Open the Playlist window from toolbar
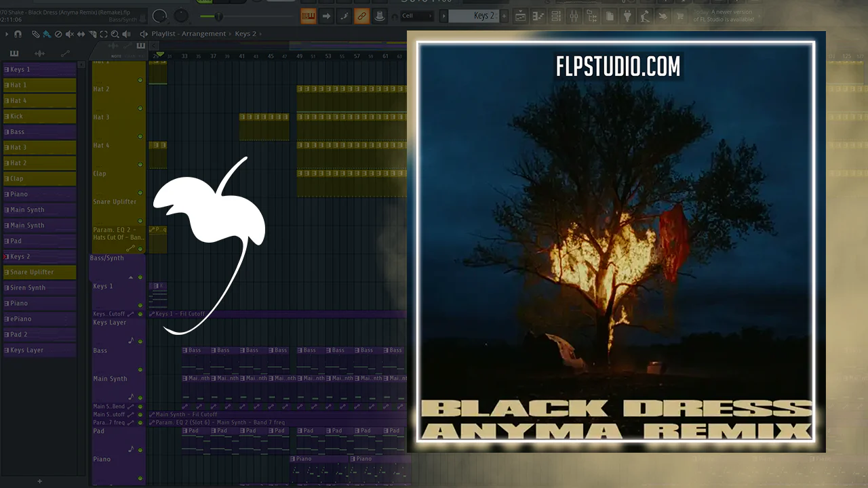Viewport: 868px width, 488px height. [520, 16]
